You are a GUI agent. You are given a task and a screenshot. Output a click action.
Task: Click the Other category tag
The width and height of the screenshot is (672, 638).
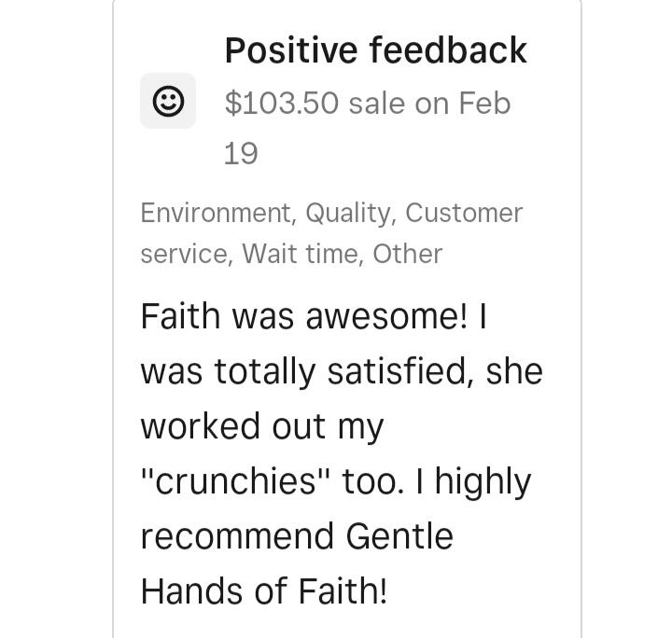[407, 254]
